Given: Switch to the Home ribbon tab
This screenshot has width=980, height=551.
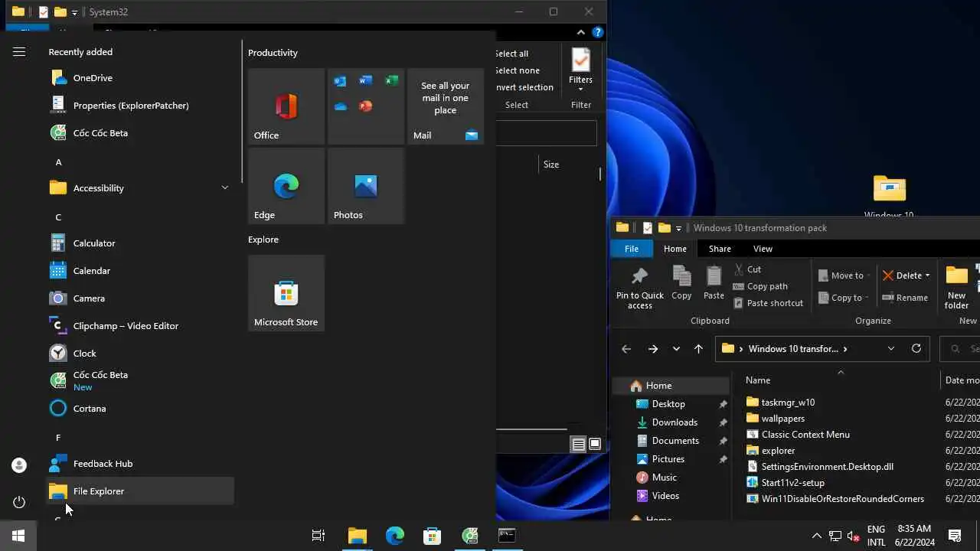Looking at the screenshot, I should click(675, 249).
